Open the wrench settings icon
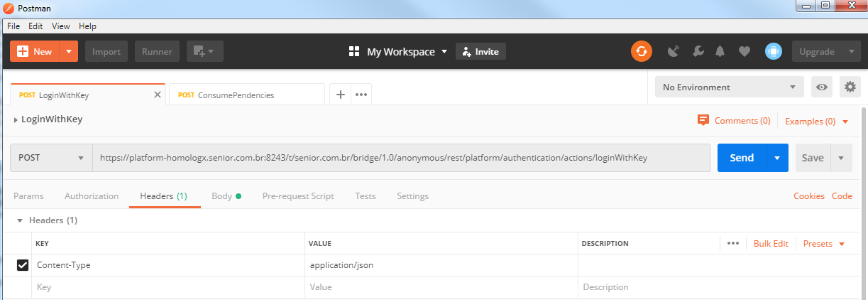This screenshot has height=300, width=868. pyautogui.click(x=697, y=51)
